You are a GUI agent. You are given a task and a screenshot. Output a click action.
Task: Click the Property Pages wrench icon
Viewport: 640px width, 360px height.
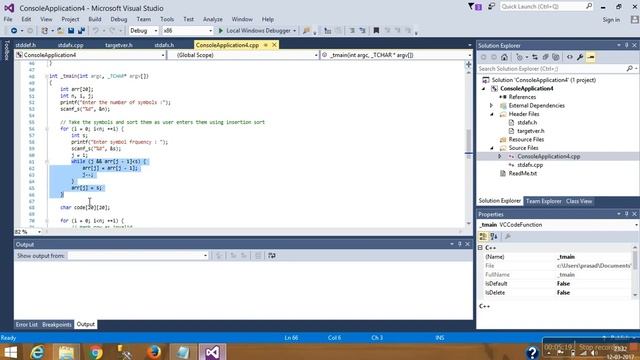[508, 236]
